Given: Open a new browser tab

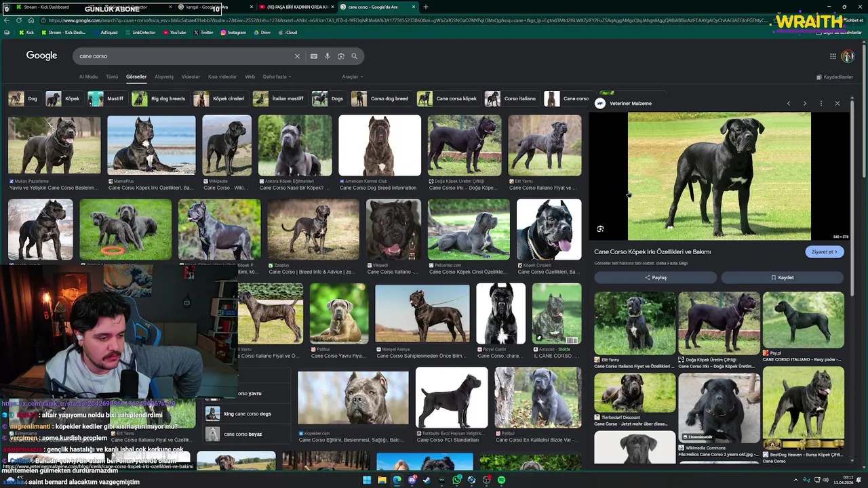Looking at the screenshot, I should pos(425,7).
